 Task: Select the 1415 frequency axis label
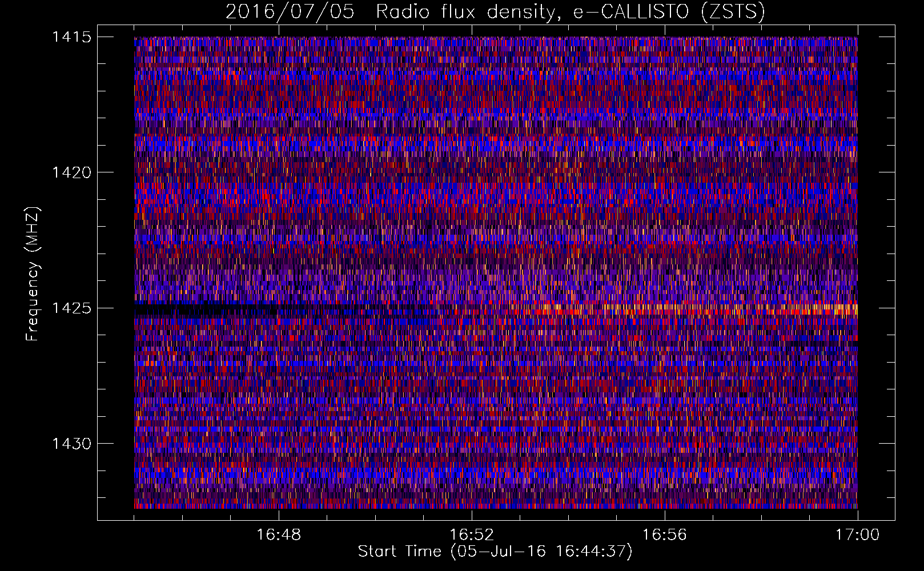pyautogui.click(x=71, y=37)
